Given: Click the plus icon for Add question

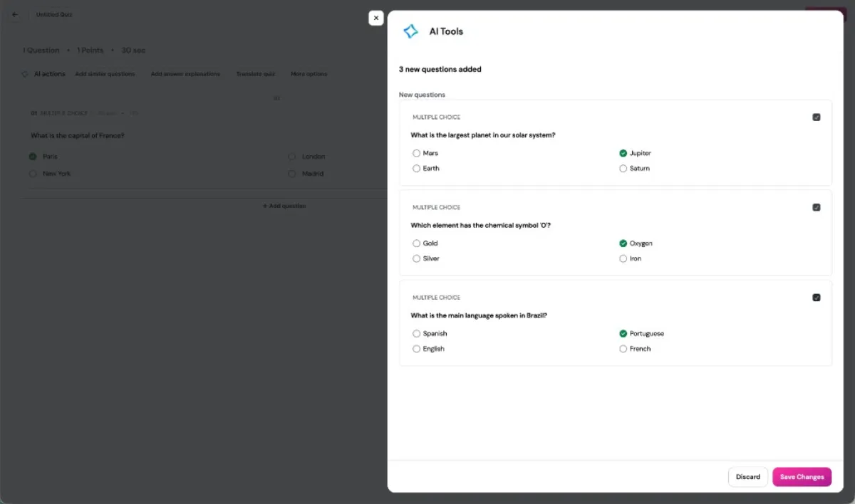Looking at the screenshot, I should point(264,206).
